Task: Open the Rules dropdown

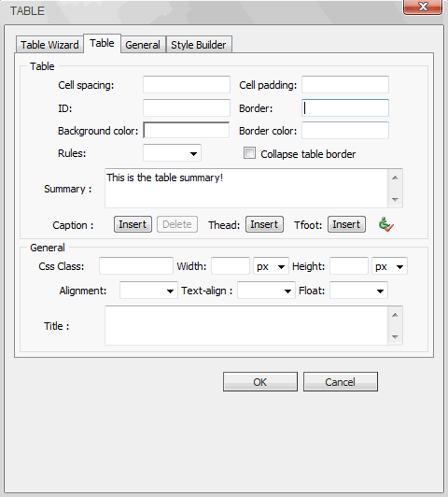Action: [x=172, y=153]
